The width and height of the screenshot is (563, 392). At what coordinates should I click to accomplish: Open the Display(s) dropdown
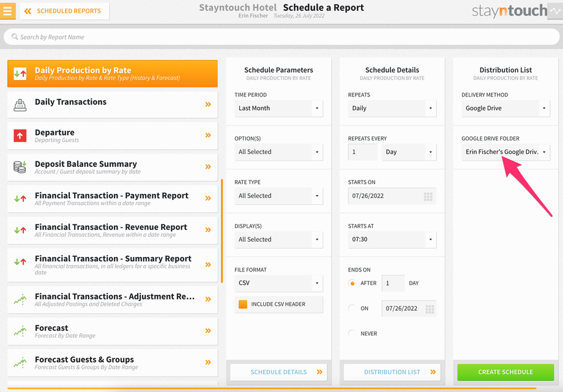[278, 240]
